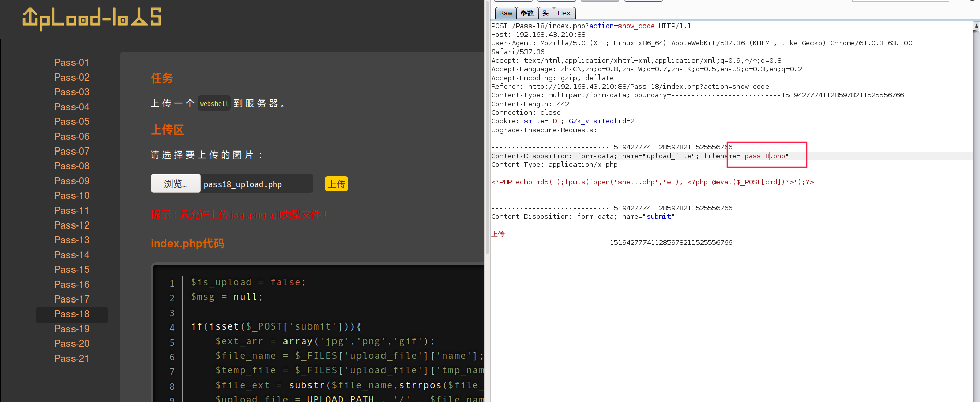The height and width of the screenshot is (402, 980).
Task: Click the webpage vertical scrollbar
Action: [487, 128]
